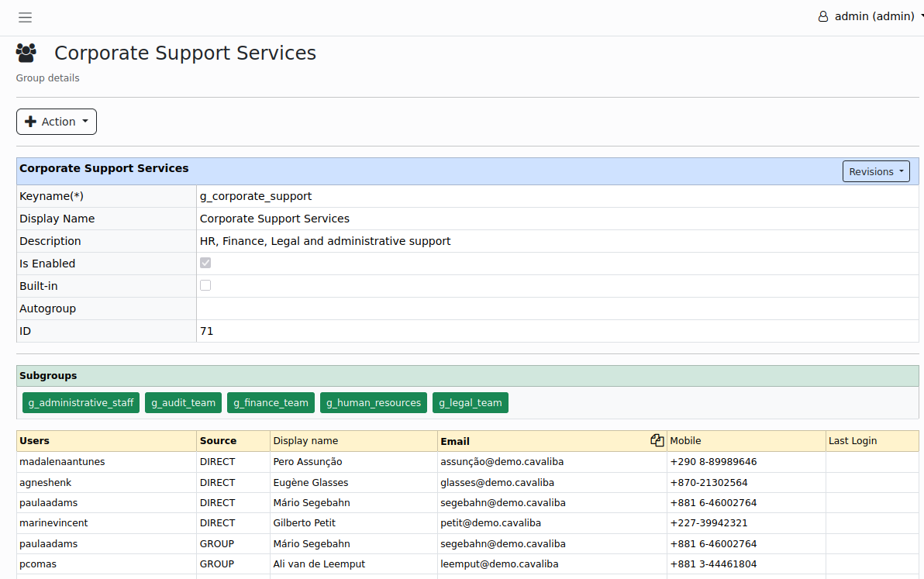The image size is (924, 579).
Task: Expand the Revisions dropdown
Action: click(875, 171)
